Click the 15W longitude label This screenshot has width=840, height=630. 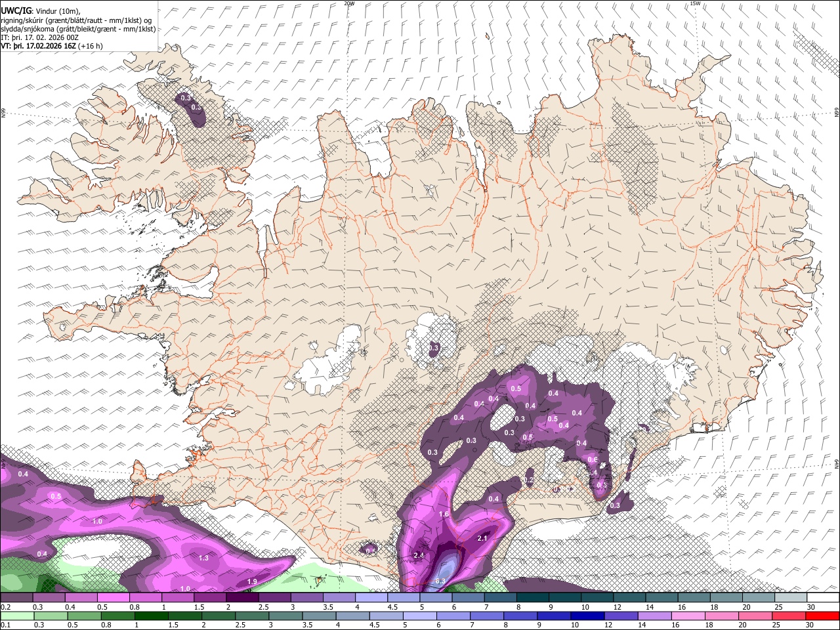[x=695, y=3]
